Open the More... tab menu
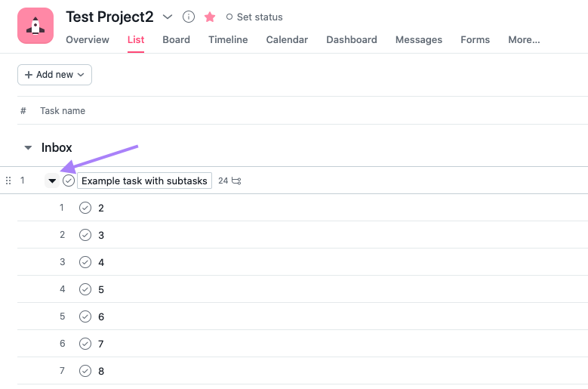This screenshot has height=389, width=588. [x=524, y=40]
